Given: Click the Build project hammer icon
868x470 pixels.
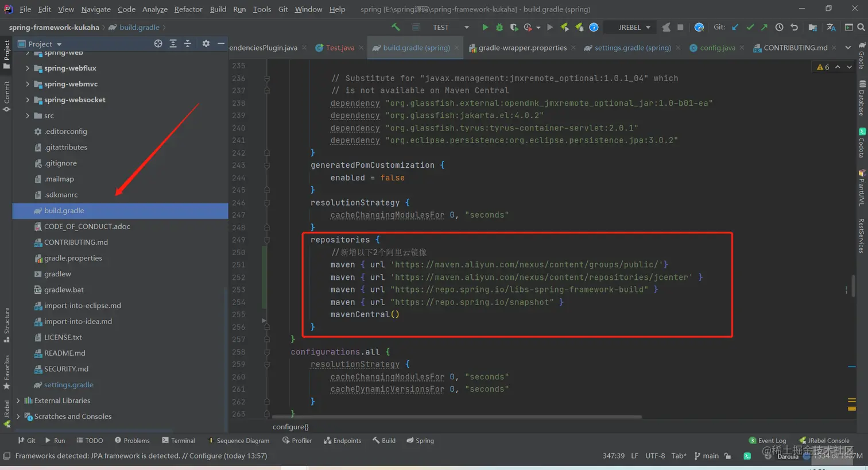Looking at the screenshot, I should pos(396,27).
